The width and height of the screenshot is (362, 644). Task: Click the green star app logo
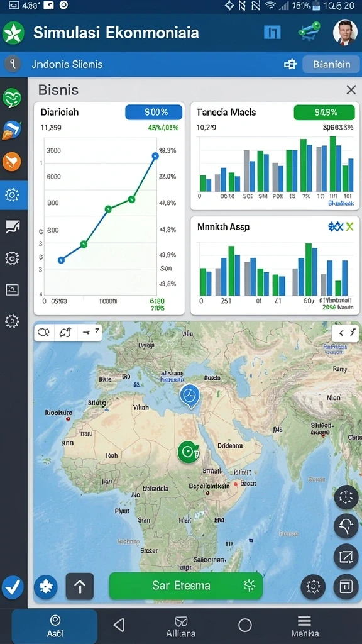click(13, 33)
